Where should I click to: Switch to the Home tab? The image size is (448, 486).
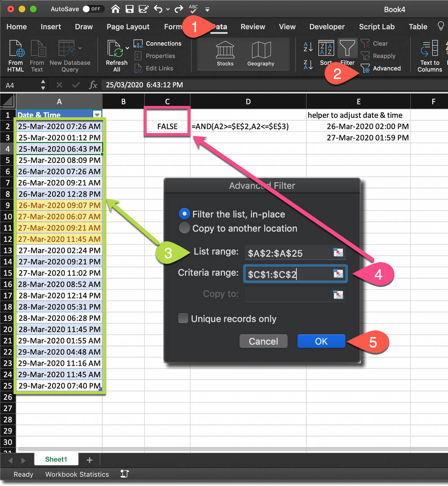[x=17, y=26]
